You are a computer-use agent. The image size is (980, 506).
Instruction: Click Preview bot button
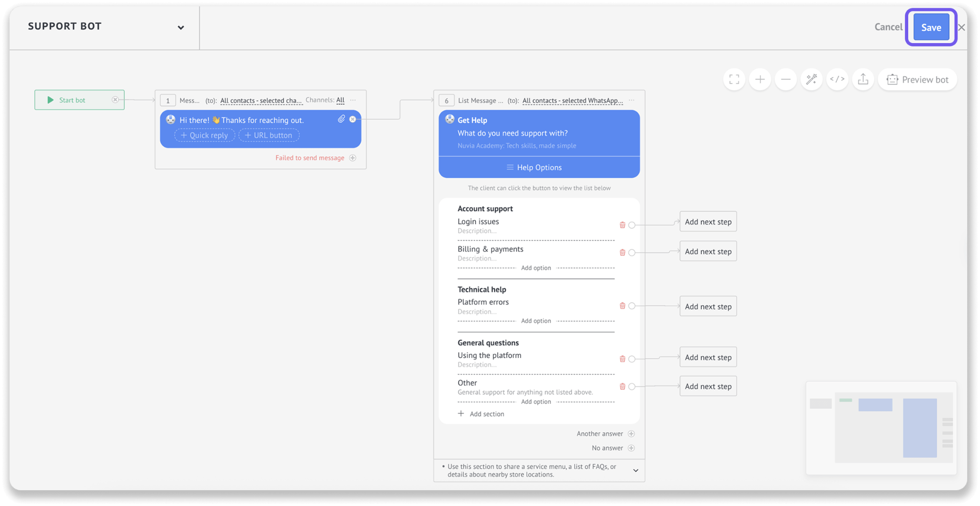pos(917,79)
